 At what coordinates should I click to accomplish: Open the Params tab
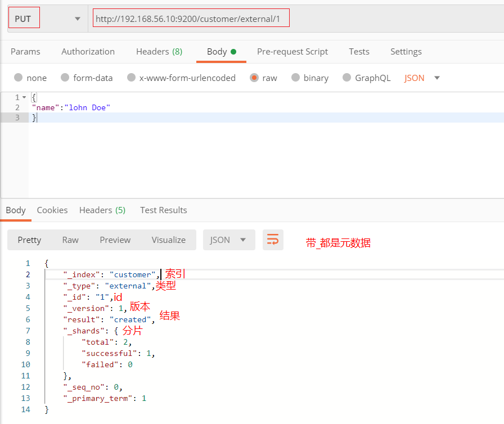(25, 51)
